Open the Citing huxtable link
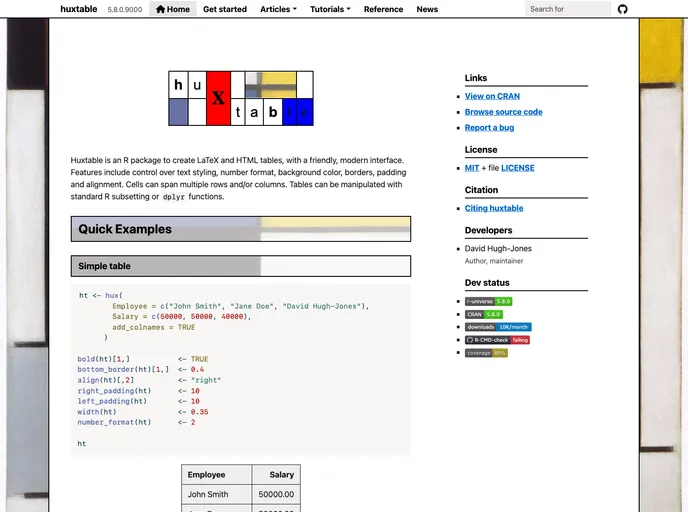The width and height of the screenshot is (688, 512). pos(494,208)
